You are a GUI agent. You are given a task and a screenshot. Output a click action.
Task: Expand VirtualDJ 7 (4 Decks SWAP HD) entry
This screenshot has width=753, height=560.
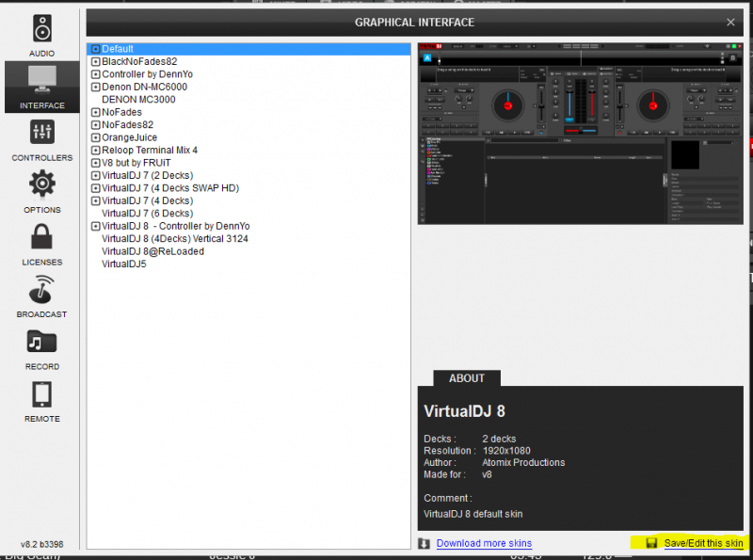(x=96, y=188)
